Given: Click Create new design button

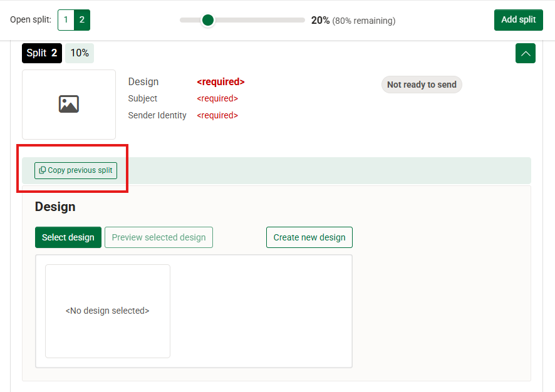Looking at the screenshot, I should [309, 237].
